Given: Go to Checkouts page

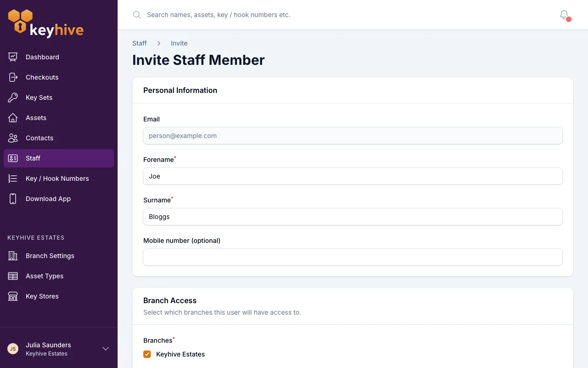Looking at the screenshot, I should tap(59, 77).
